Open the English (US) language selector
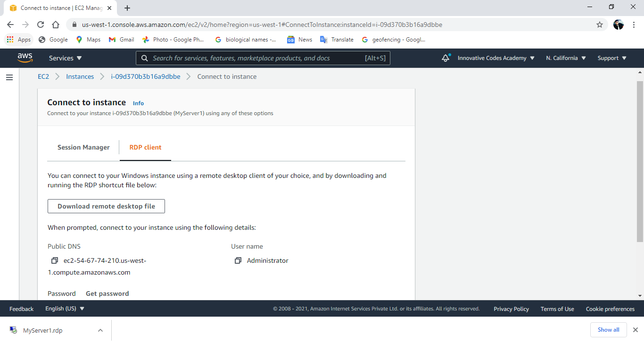This screenshot has width=644, height=343. (65, 309)
